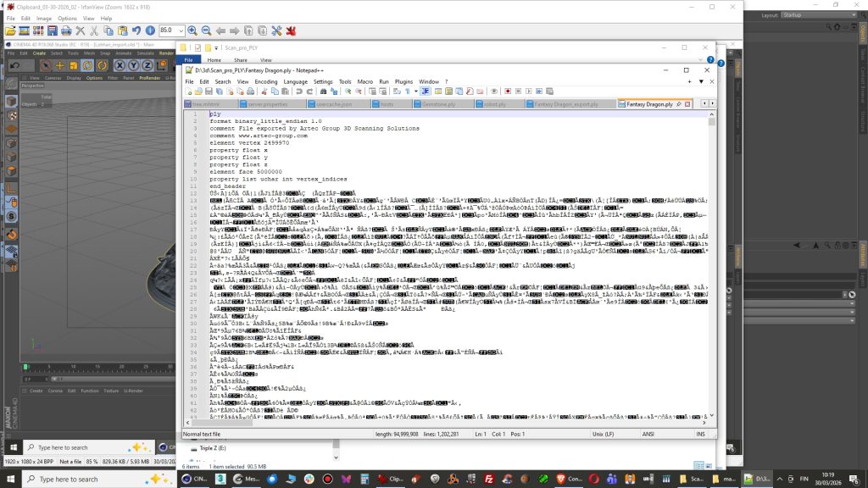Toggle the Y axis lock in Cinema 4D
Screen dimensions: 868x488
[x=134, y=65]
